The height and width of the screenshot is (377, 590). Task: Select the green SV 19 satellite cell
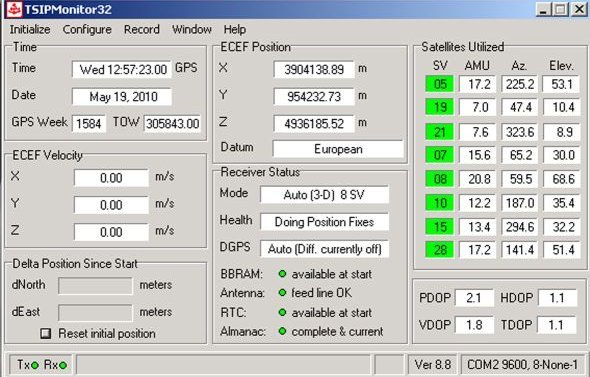pos(439,107)
